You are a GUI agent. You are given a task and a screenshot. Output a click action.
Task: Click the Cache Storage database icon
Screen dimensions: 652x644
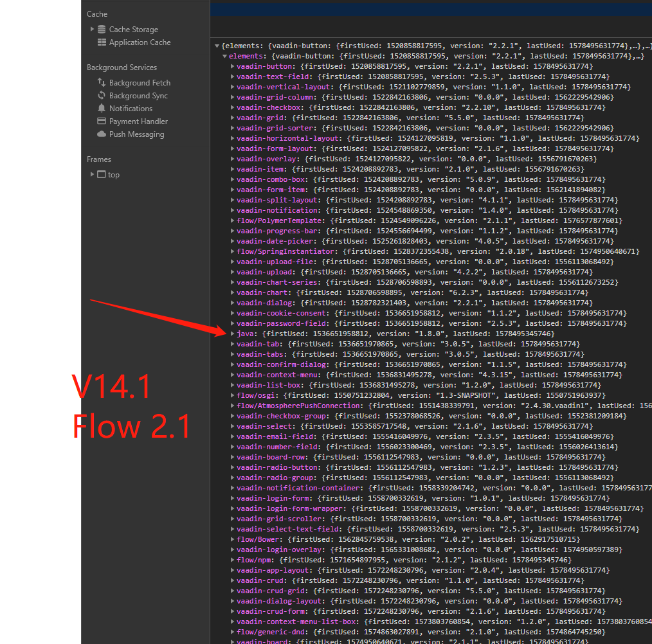[102, 29]
